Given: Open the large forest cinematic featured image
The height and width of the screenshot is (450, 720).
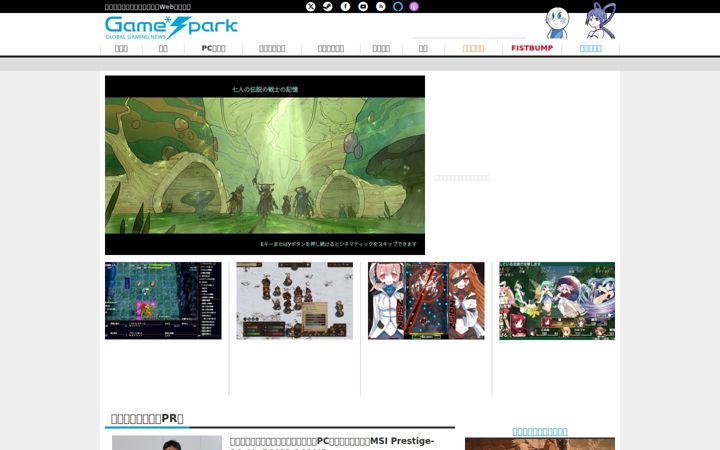Looking at the screenshot, I should [265, 165].
